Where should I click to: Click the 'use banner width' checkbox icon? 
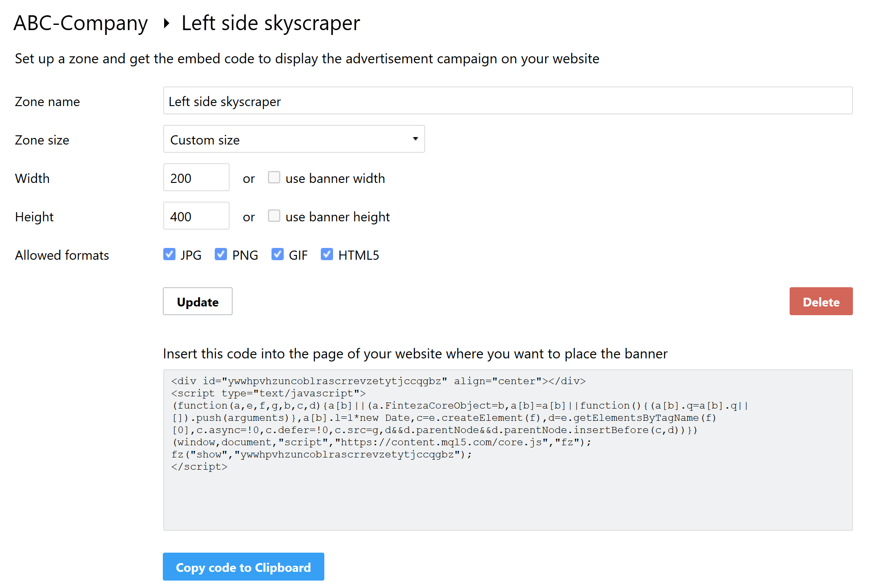pos(274,177)
